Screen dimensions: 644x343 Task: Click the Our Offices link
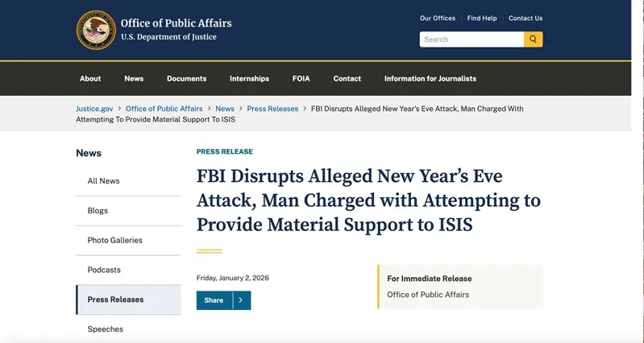point(438,19)
